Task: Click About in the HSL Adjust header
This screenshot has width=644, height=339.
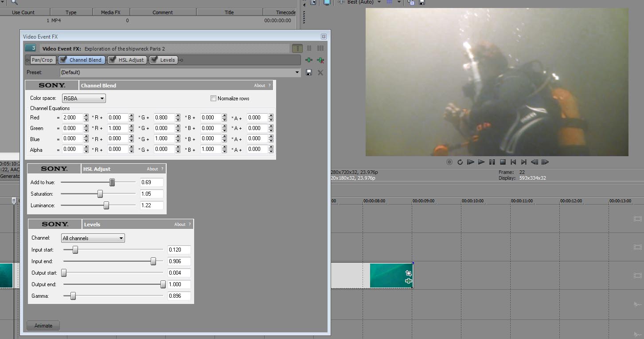Action: click(152, 169)
